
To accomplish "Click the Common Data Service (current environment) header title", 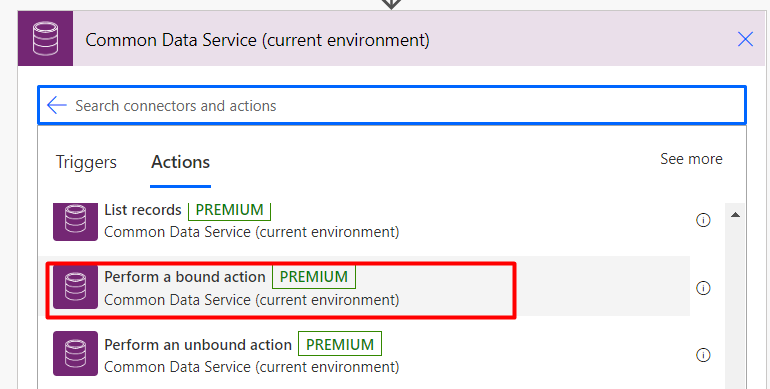I will pyautogui.click(x=257, y=40).
